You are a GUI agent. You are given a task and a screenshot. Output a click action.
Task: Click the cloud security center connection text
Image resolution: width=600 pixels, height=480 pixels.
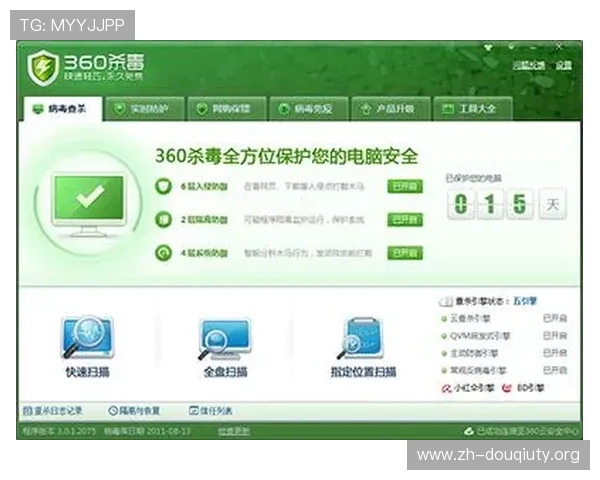(527, 431)
